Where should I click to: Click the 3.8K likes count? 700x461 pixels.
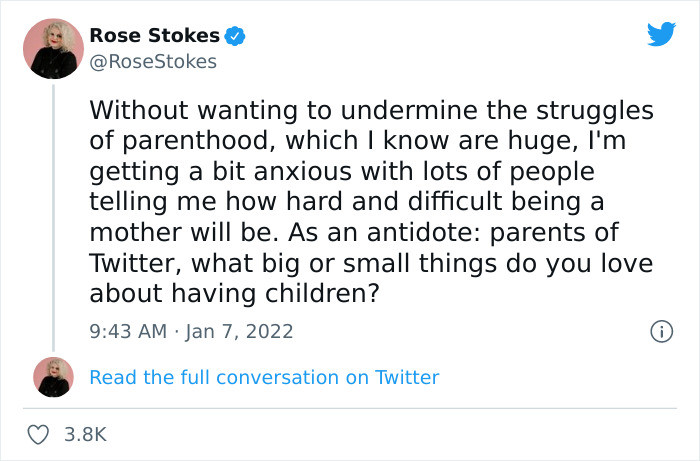[x=85, y=434]
